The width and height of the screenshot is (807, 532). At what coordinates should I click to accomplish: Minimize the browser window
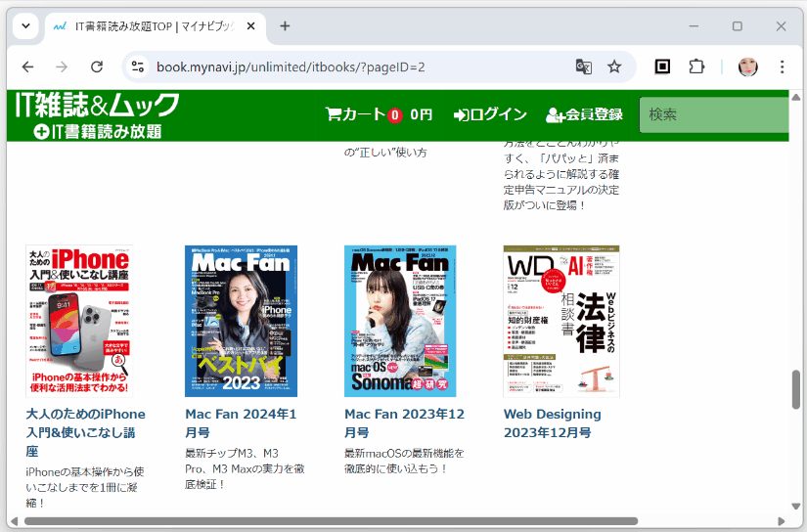pos(694,25)
